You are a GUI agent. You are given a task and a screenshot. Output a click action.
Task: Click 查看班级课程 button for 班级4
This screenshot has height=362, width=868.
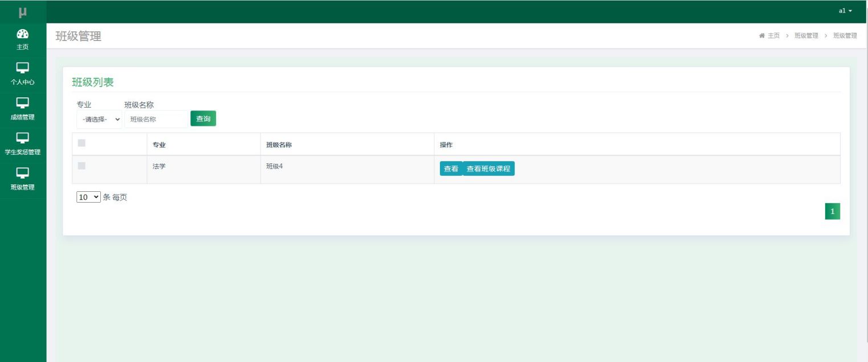pos(488,169)
